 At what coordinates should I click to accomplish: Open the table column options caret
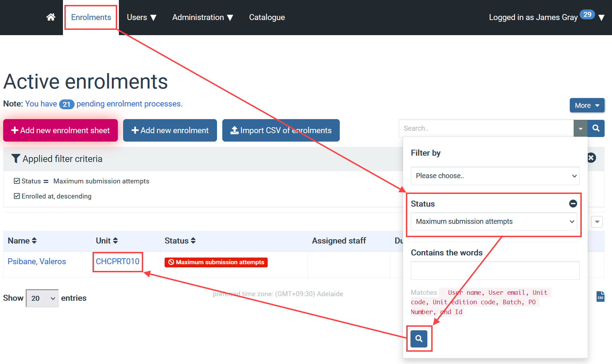click(x=597, y=222)
